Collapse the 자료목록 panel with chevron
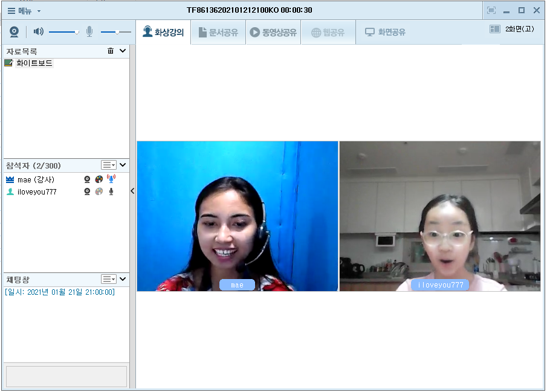 coord(123,51)
